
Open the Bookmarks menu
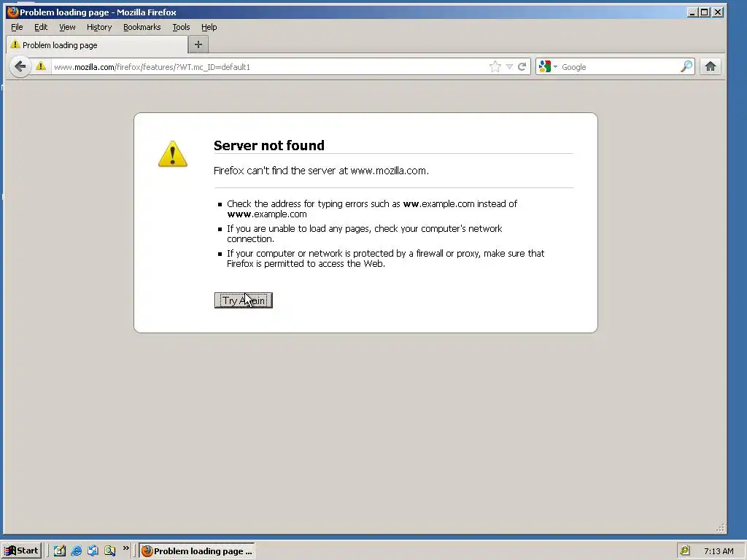tap(142, 27)
